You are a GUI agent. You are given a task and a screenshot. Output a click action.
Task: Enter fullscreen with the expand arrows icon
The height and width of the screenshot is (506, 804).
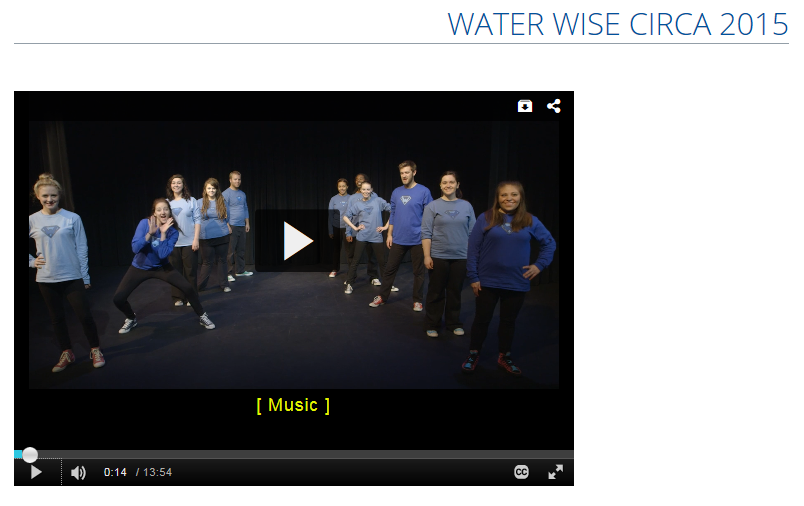(x=555, y=472)
